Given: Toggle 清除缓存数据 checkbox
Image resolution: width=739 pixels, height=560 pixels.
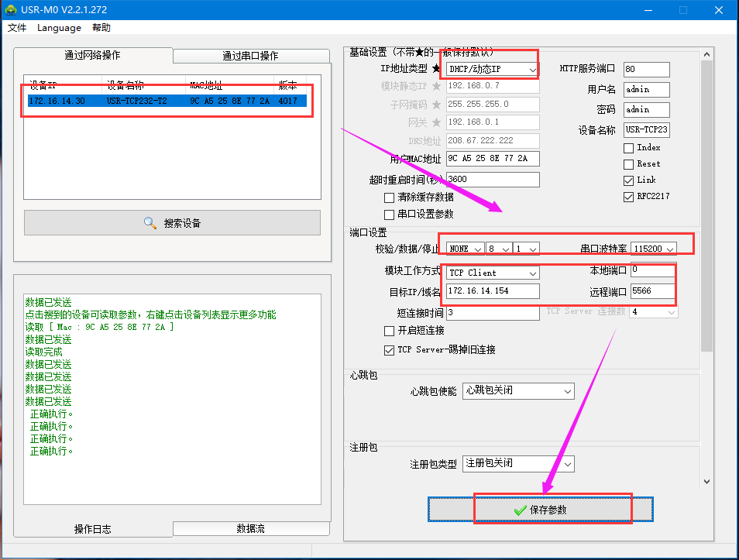Looking at the screenshot, I should coord(390,198).
